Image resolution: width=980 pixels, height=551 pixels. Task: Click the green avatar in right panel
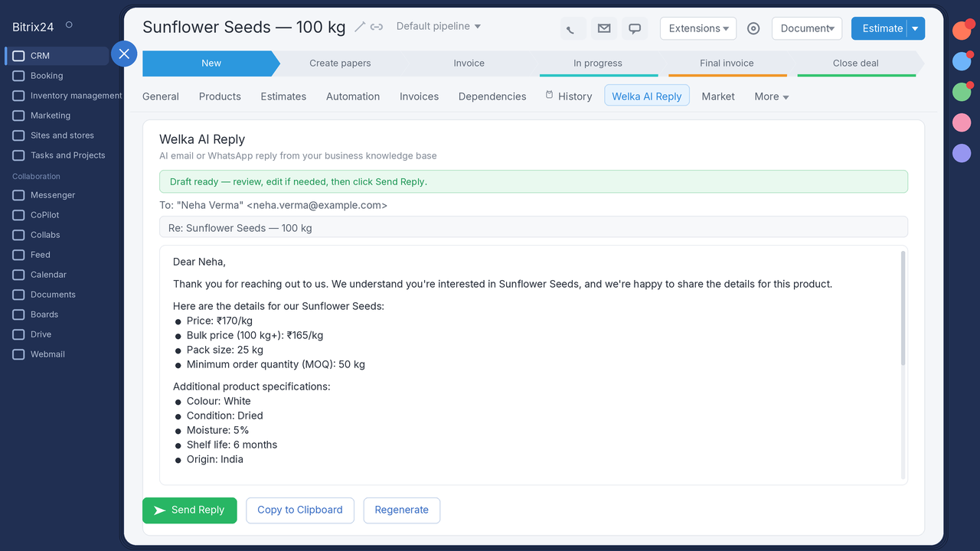pyautogui.click(x=962, y=92)
